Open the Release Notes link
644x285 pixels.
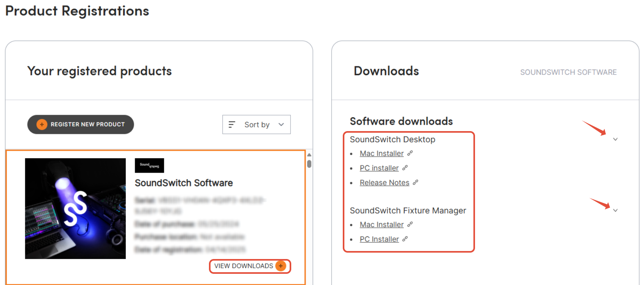pos(384,183)
